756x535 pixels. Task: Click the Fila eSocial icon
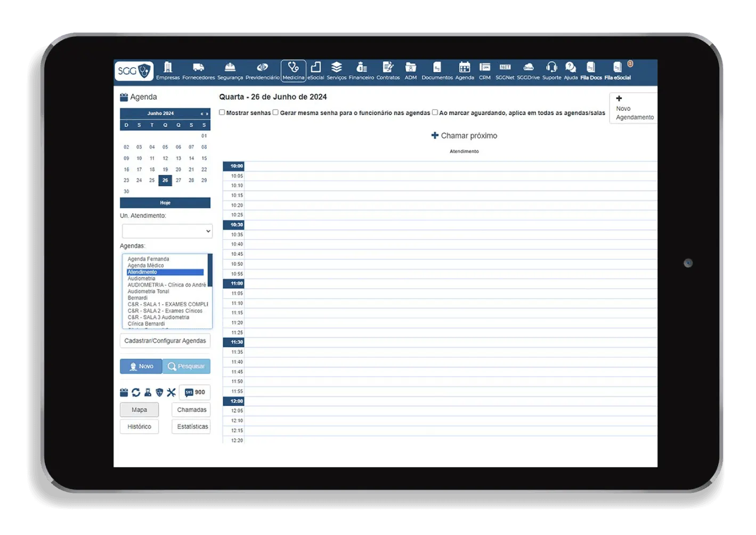617,71
